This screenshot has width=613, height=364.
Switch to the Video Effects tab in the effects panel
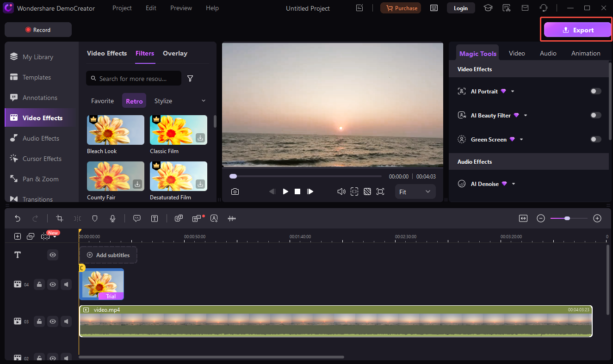coord(107,53)
